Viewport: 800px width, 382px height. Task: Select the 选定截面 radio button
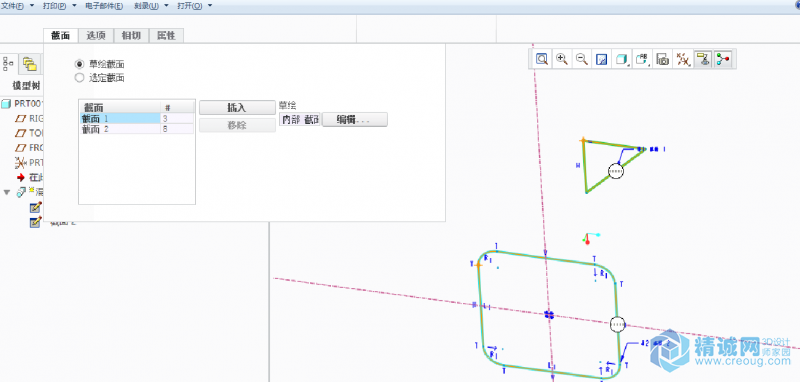79,78
